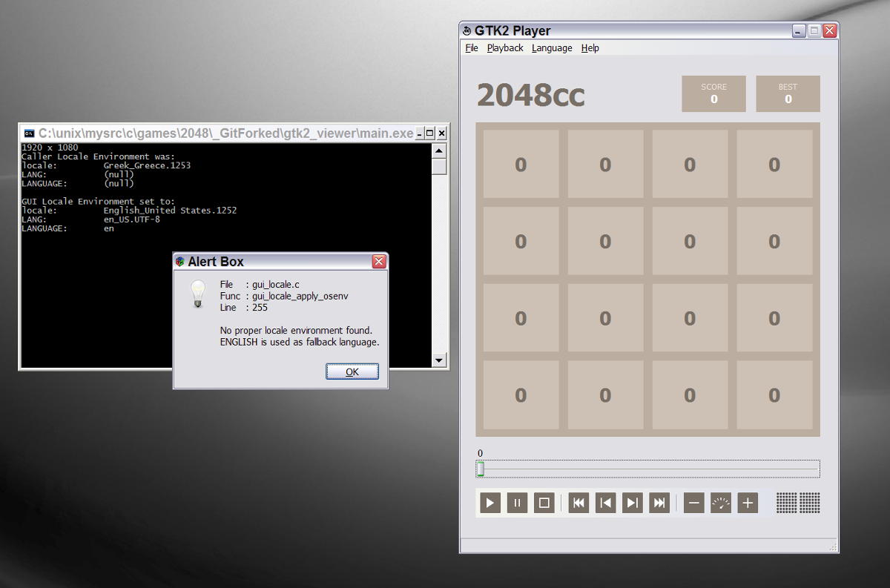Image resolution: width=890 pixels, height=588 pixels.
Task: Click the console scrollbar down arrow
Action: pos(439,360)
